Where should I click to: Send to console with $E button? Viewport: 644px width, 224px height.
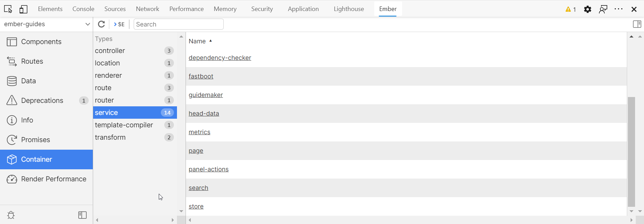(119, 24)
